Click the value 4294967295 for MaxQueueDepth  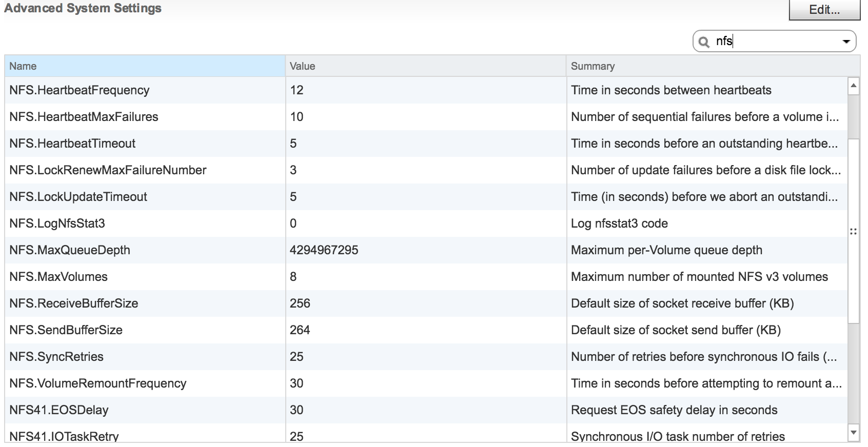click(x=324, y=250)
